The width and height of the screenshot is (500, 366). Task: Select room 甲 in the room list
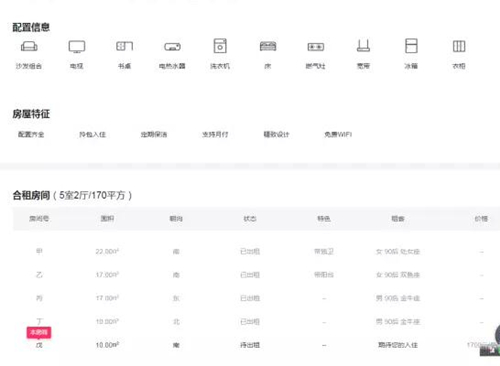(x=39, y=251)
